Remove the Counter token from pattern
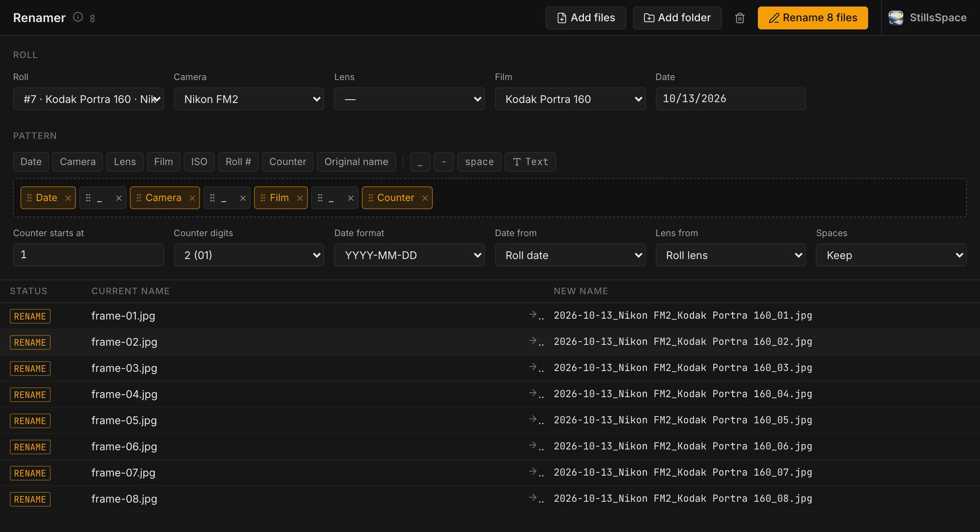The height and width of the screenshot is (532, 980). pos(425,198)
